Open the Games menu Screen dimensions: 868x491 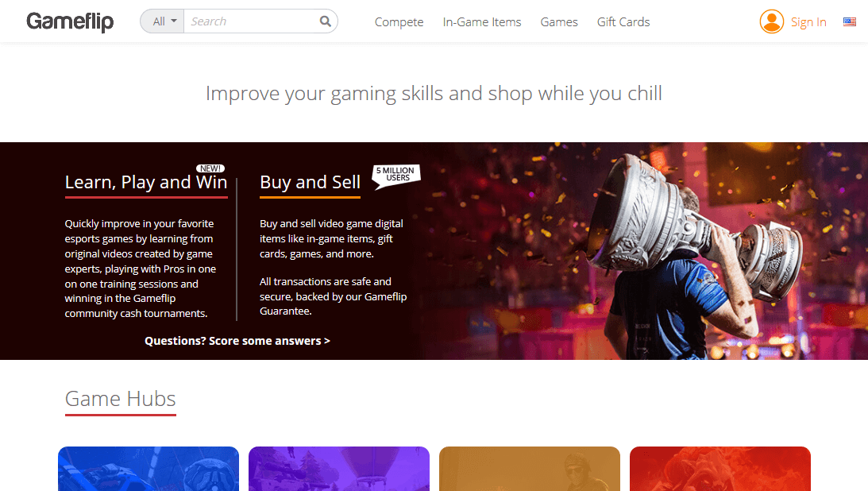pyautogui.click(x=558, y=22)
